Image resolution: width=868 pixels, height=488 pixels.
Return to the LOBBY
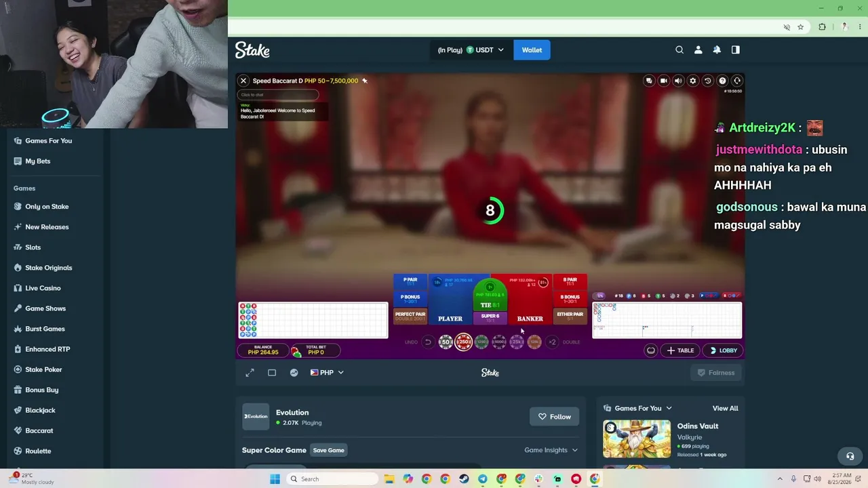coord(724,350)
